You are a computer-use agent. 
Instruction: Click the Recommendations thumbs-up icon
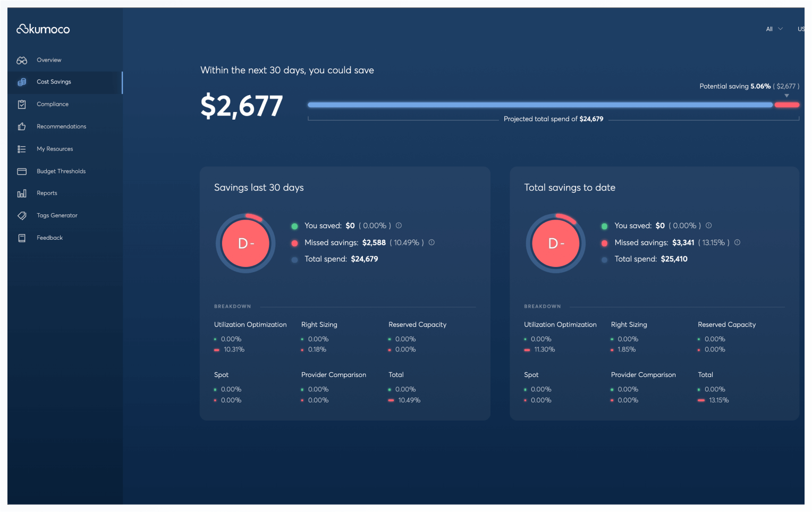[22, 127]
